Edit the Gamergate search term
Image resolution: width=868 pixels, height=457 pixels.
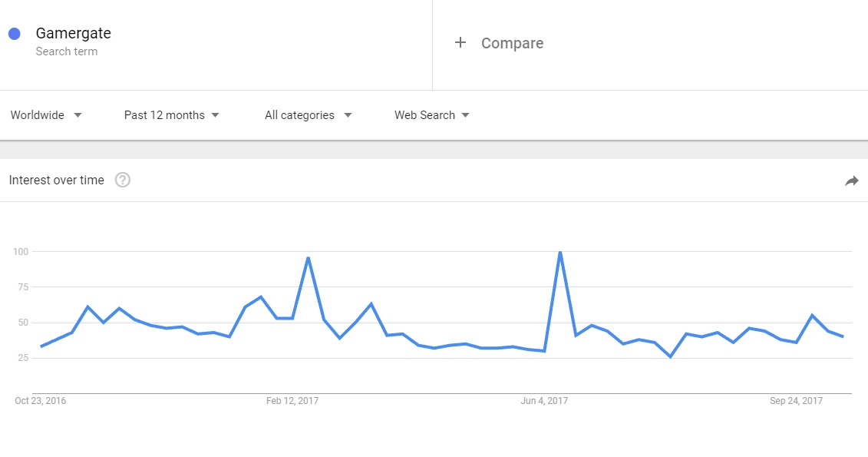tap(73, 33)
